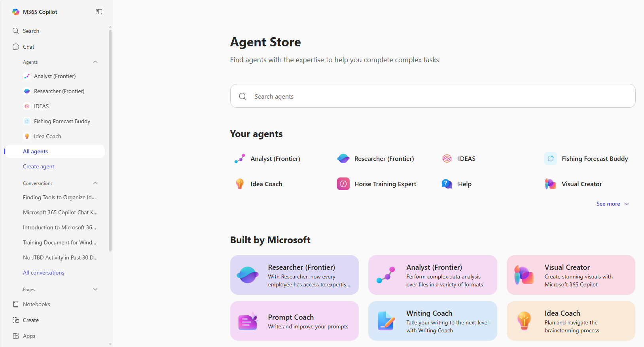Click the Search agents input field

click(432, 96)
